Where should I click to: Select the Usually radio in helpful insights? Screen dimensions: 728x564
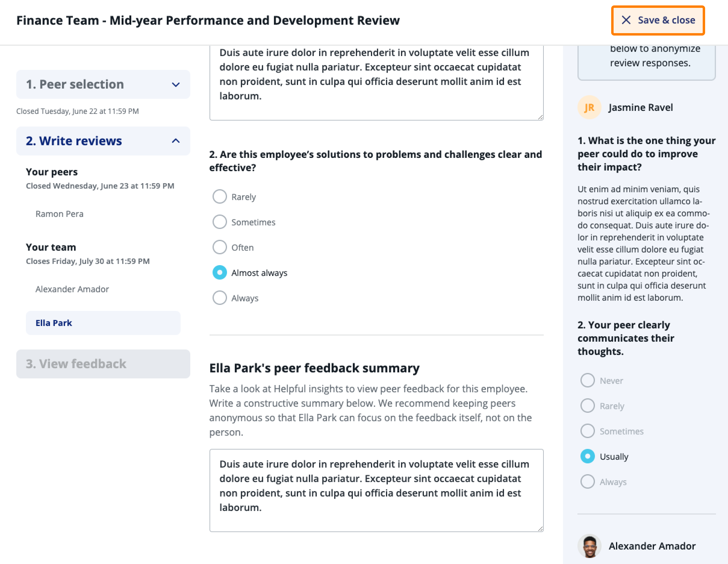(x=587, y=456)
